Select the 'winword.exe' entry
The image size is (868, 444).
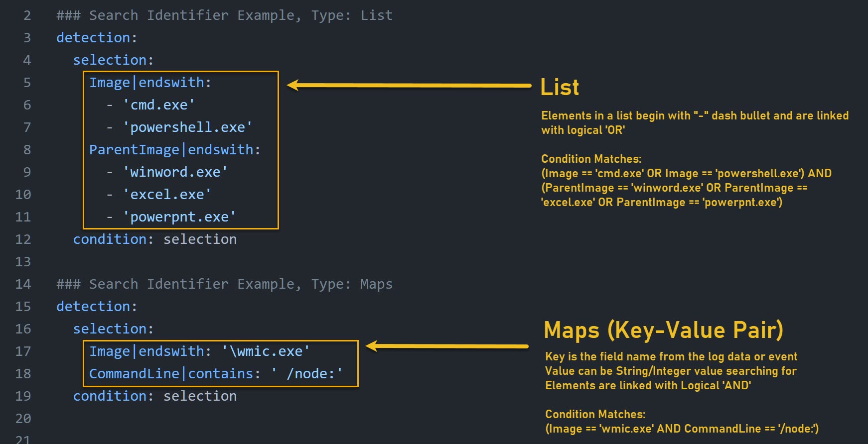click(x=175, y=172)
